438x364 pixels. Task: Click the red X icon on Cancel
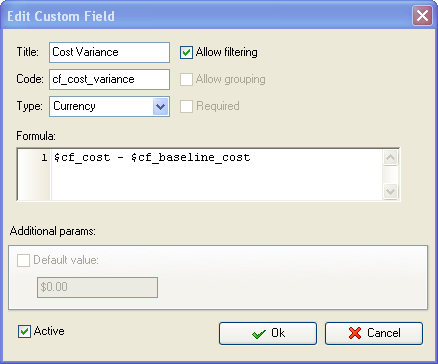[x=355, y=333]
